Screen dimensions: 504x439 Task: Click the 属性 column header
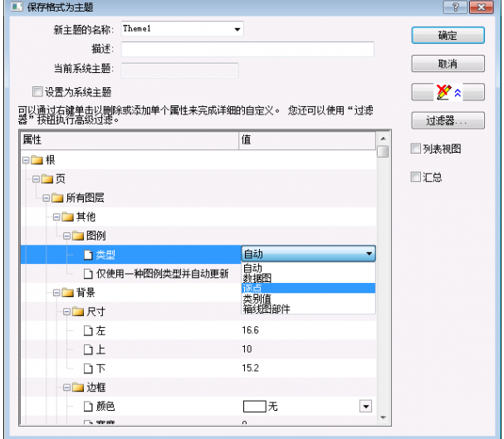coord(130,140)
